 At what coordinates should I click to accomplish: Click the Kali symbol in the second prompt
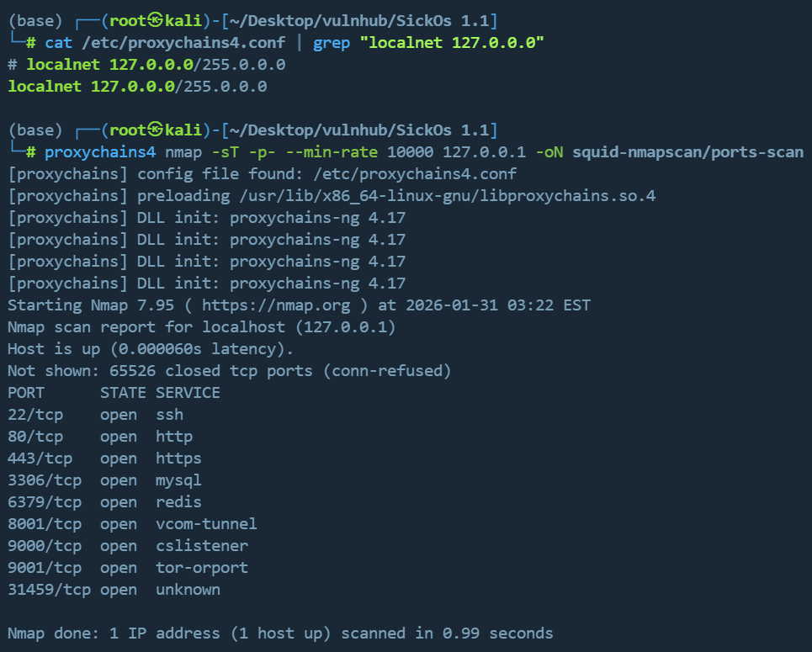(x=155, y=130)
